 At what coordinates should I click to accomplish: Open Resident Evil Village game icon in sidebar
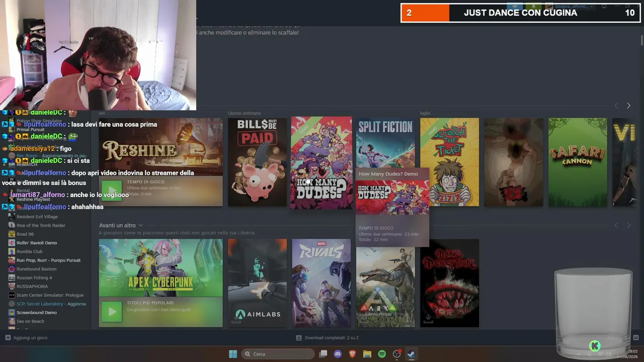pyautogui.click(x=12, y=217)
